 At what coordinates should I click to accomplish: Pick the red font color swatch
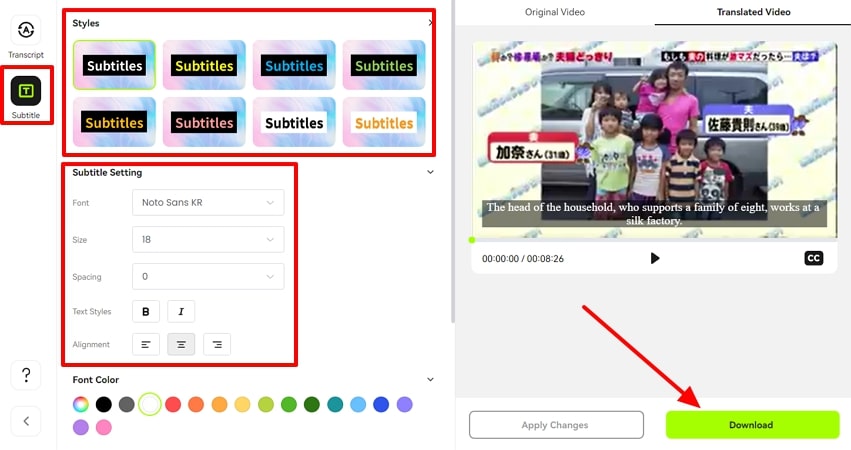173,405
